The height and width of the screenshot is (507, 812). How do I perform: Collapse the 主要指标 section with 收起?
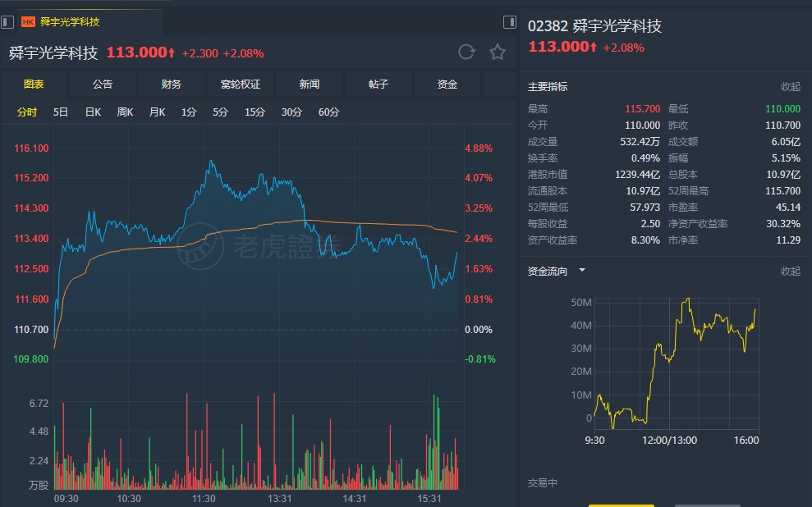790,87
